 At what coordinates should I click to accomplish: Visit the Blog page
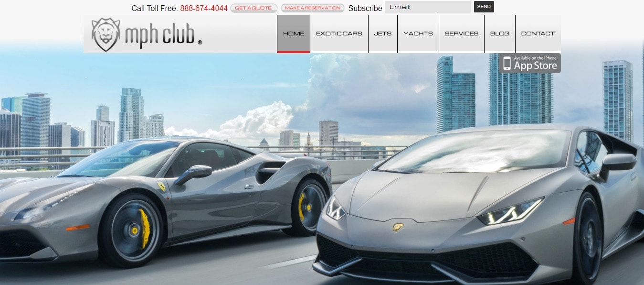coord(500,33)
